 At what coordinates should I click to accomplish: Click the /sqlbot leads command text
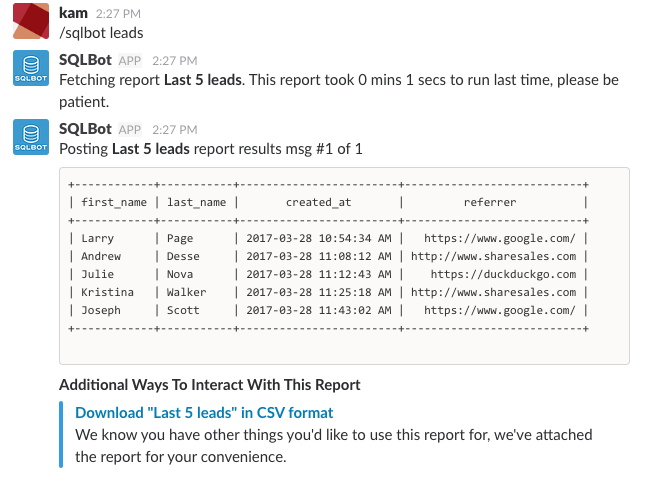click(x=101, y=33)
